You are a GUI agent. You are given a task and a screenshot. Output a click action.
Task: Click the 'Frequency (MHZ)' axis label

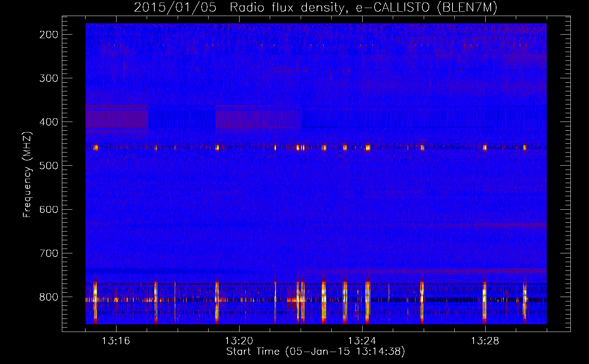coord(28,174)
